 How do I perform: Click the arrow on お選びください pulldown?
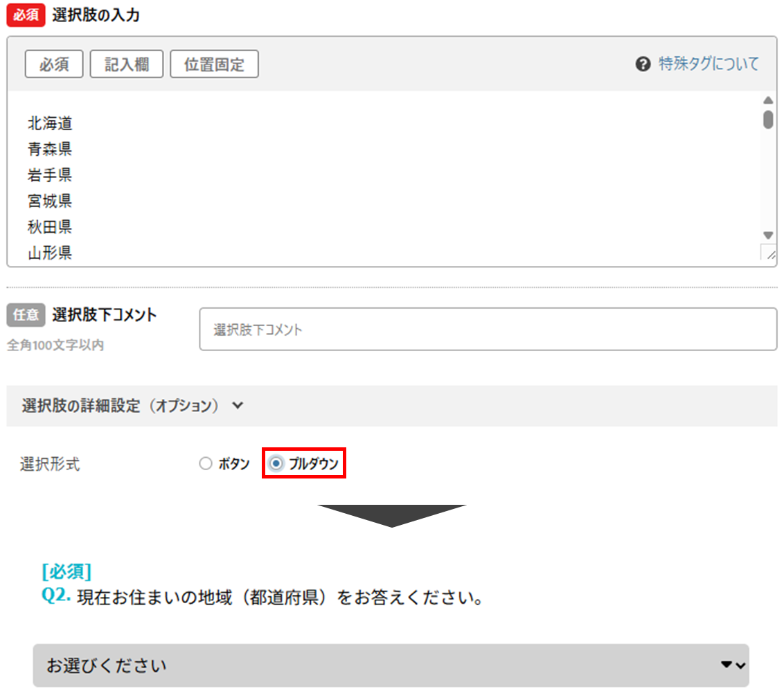(x=733, y=665)
